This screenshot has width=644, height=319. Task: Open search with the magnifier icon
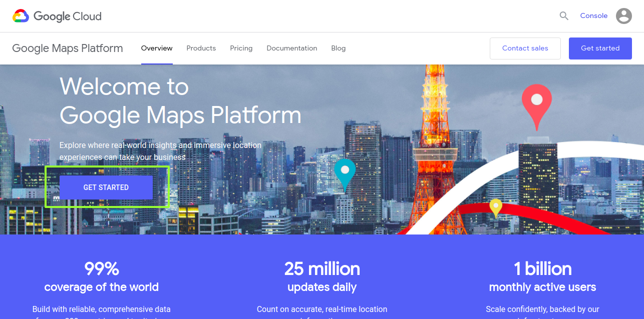coord(564,16)
